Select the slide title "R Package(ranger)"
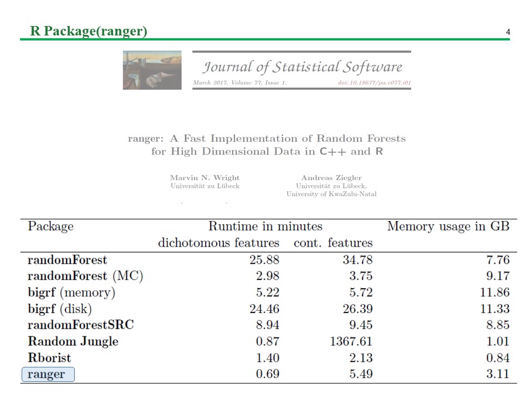Screen dimensions: 532x399 coord(89,31)
